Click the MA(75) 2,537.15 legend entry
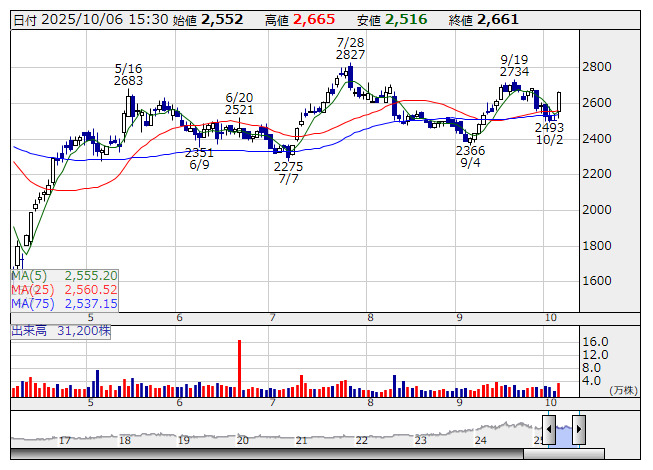Image resolution: width=653 pixels, height=470 pixels. click(x=65, y=303)
